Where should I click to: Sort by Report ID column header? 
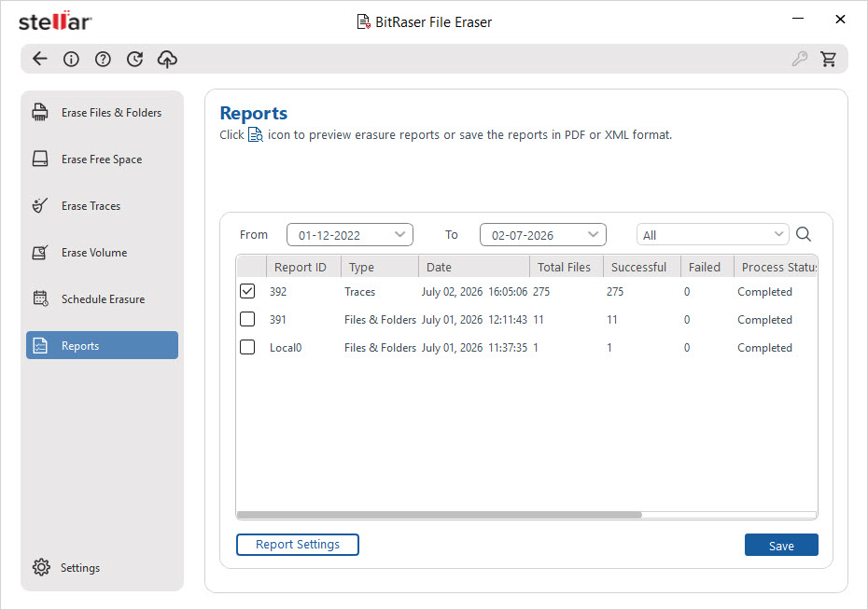pyautogui.click(x=303, y=267)
